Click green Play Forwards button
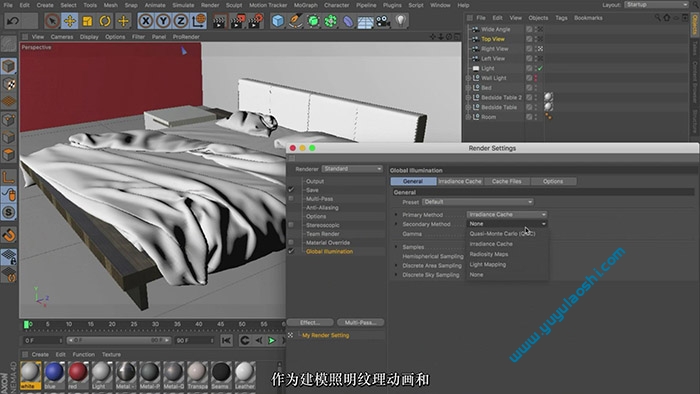700x394 pixels. pyautogui.click(x=271, y=340)
